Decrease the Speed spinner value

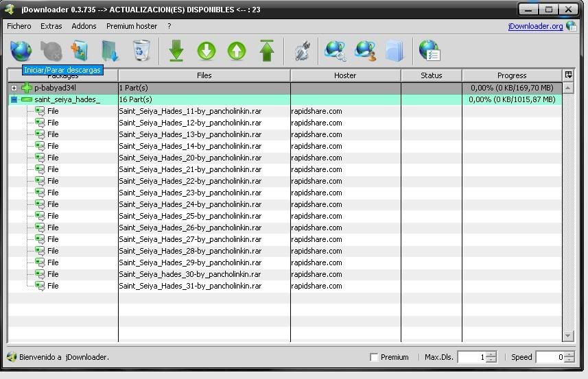click(x=569, y=360)
